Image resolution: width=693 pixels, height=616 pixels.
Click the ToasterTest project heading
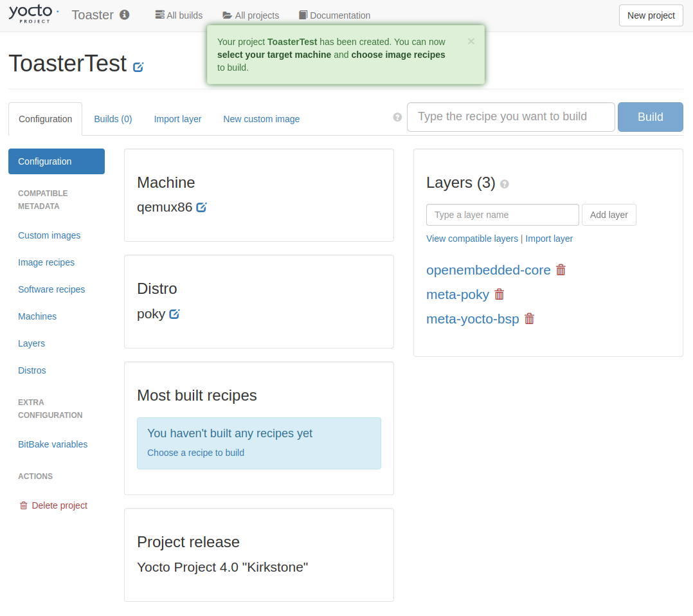67,63
